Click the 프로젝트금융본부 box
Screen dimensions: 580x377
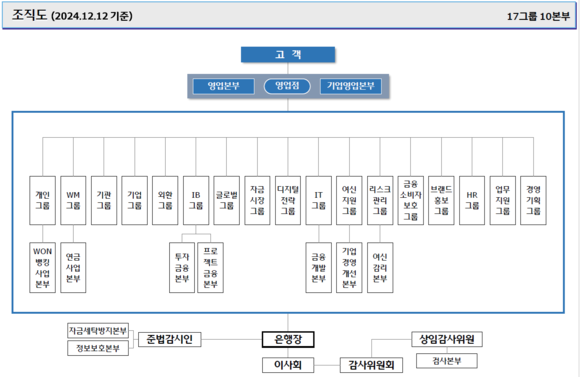coord(210,268)
